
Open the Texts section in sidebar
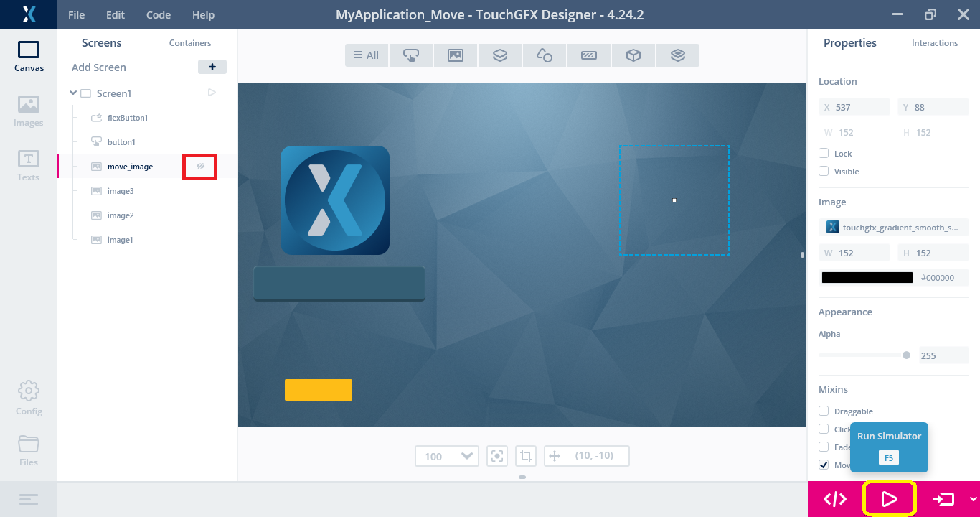click(29, 166)
